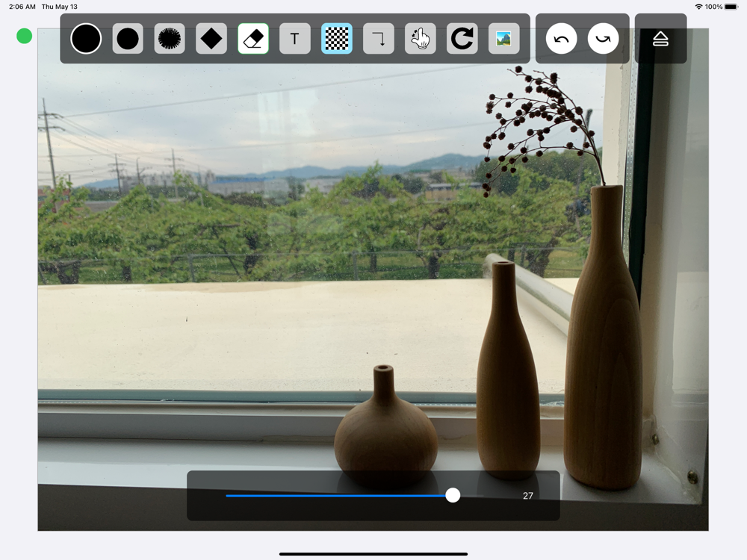Image resolution: width=747 pixels, height=560 pixels.
Task: Open the black color picker circle
Action: click(x=86, y=39)
